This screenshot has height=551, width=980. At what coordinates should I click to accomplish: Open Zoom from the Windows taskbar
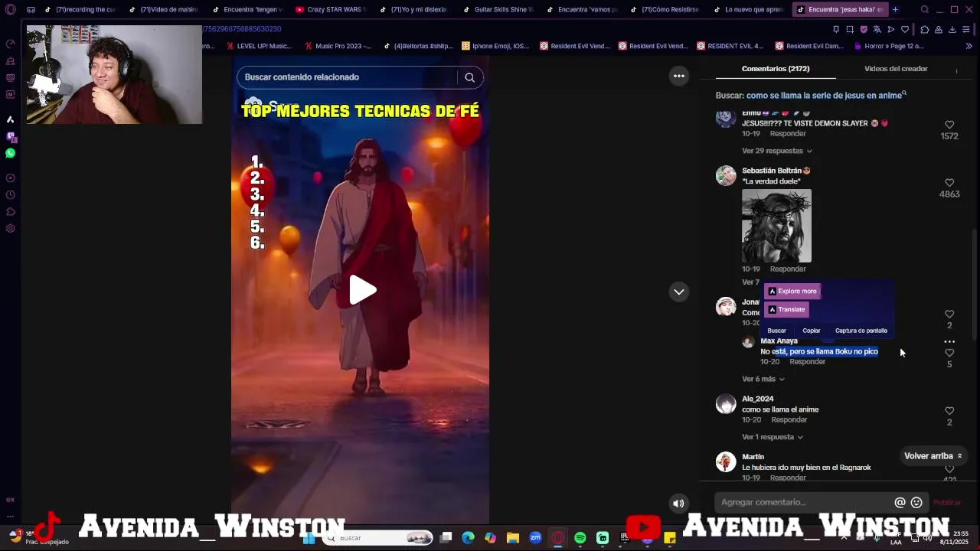[535, 538]
